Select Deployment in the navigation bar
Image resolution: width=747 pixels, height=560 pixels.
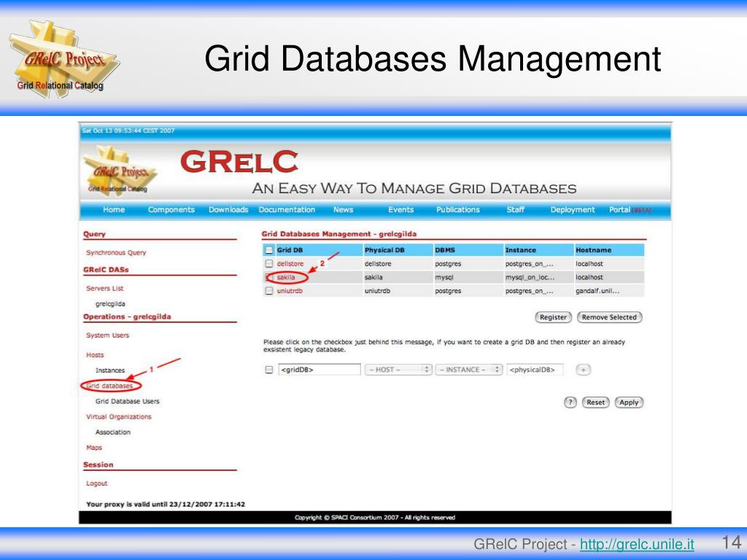pyautogui.click(x=572, y=209)
